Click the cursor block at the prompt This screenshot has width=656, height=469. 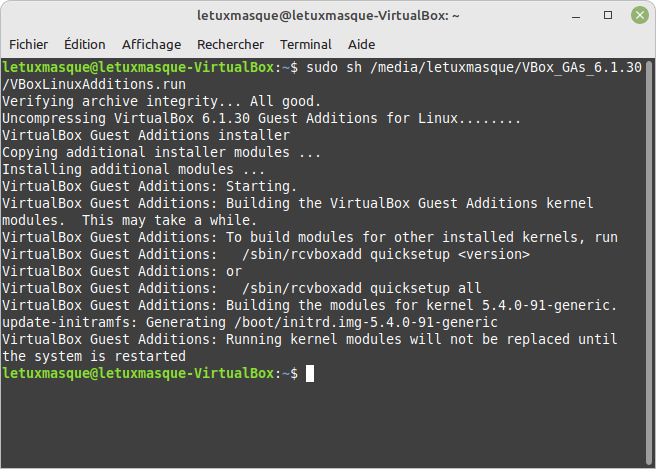pyautogui.click(x=310, y=374)
